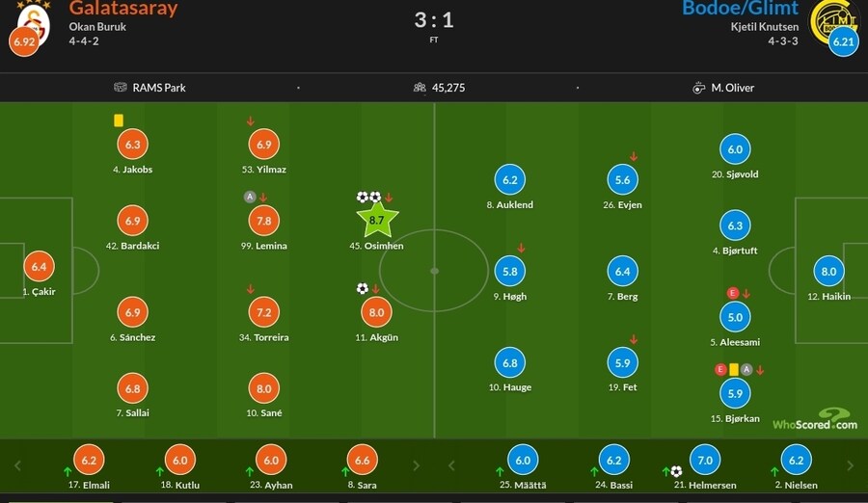
Task: Click the Galatasaray club crest
Action: [32, 17]
